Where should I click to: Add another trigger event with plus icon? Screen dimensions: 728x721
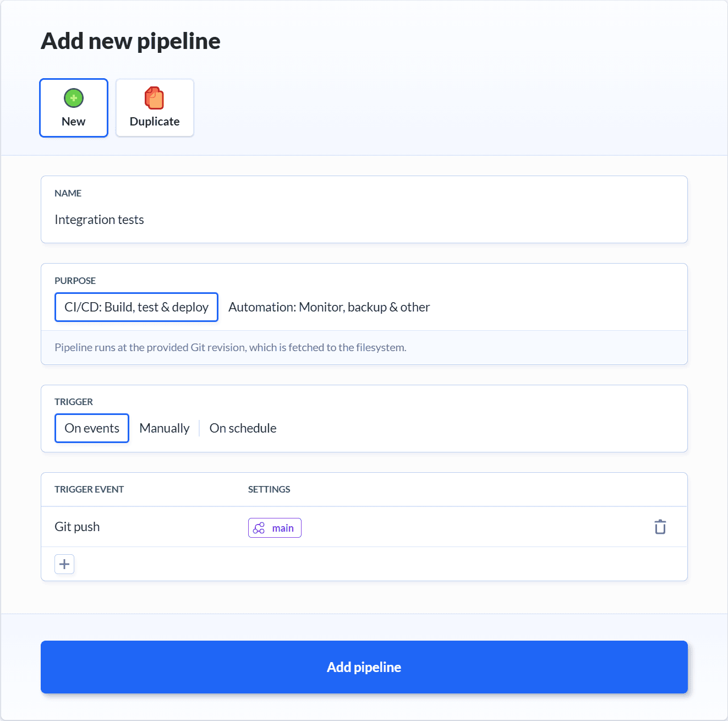pyautogui.click(x=64, y=564)
